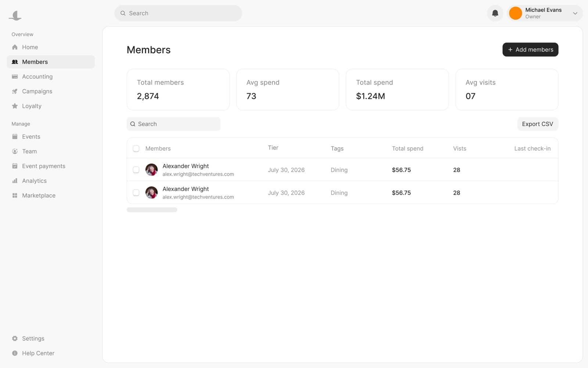The height and width of the screenshot is (368, 588).
Task: Click the Loyalty star icon
Action: (15, 106)
